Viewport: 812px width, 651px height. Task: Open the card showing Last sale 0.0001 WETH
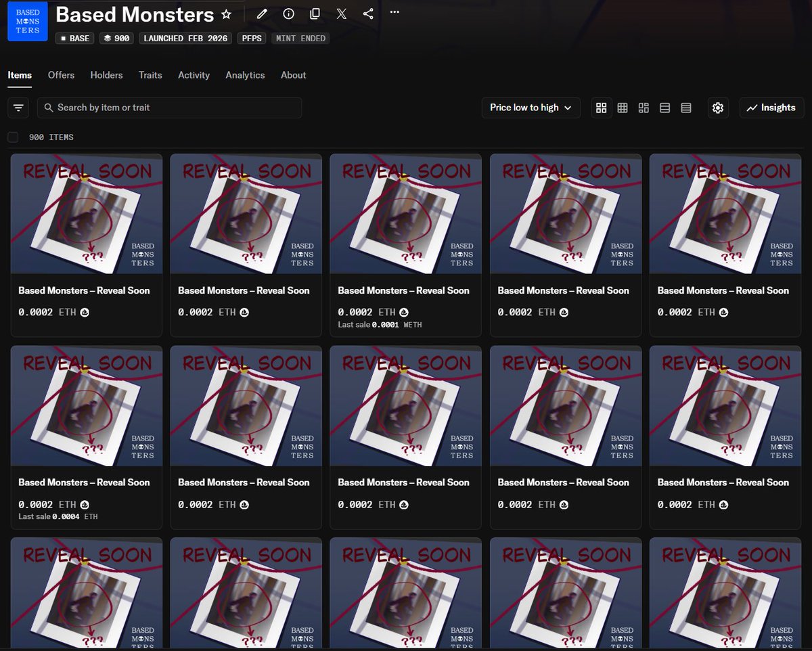[405, 245]
